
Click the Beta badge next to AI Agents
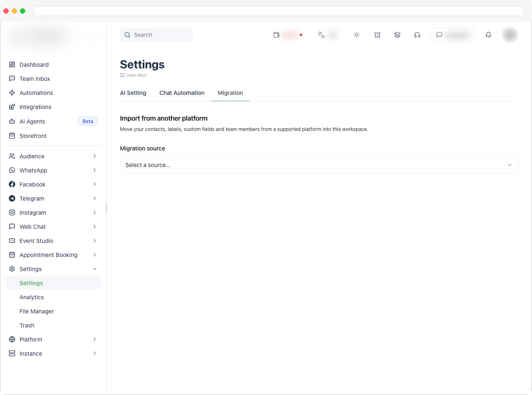coord(88,121)
